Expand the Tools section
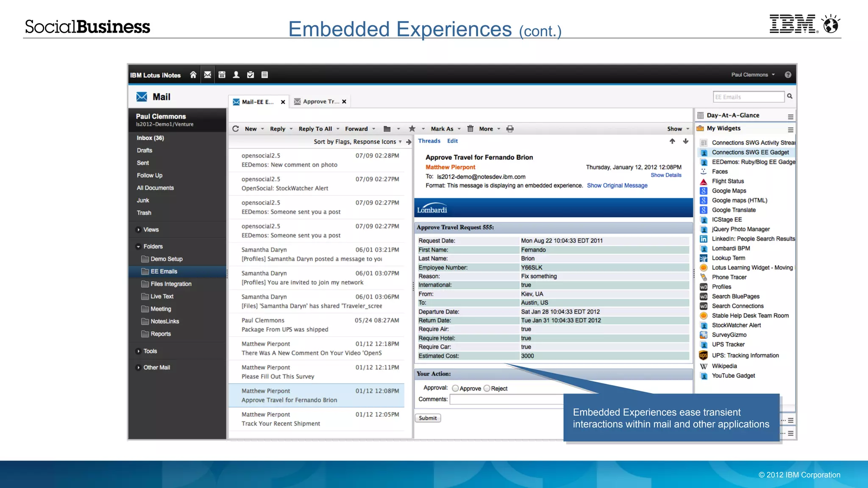This screenshot has width=868, height=488. (x=139, y=351)
